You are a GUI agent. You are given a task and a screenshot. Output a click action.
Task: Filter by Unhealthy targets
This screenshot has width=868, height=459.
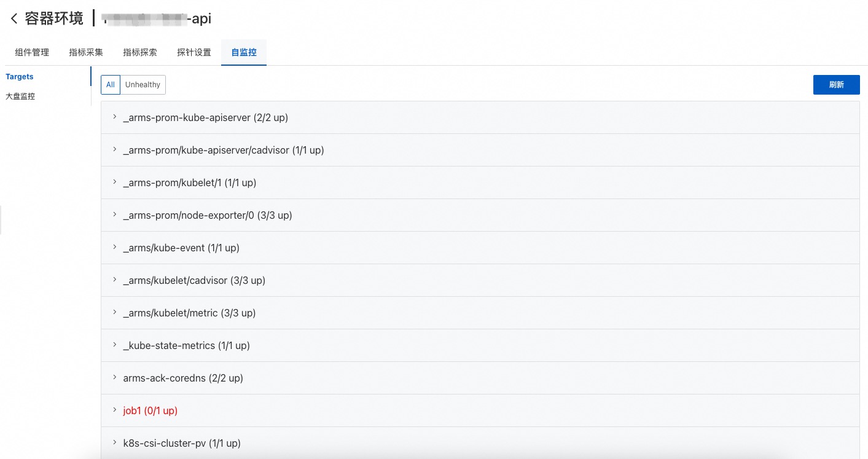143,85
